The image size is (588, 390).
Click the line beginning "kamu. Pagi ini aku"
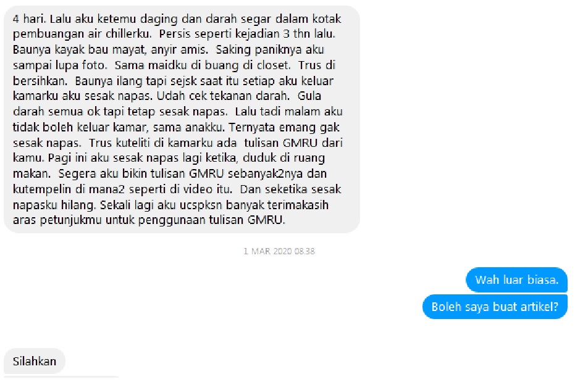click(x=169, y=159)
